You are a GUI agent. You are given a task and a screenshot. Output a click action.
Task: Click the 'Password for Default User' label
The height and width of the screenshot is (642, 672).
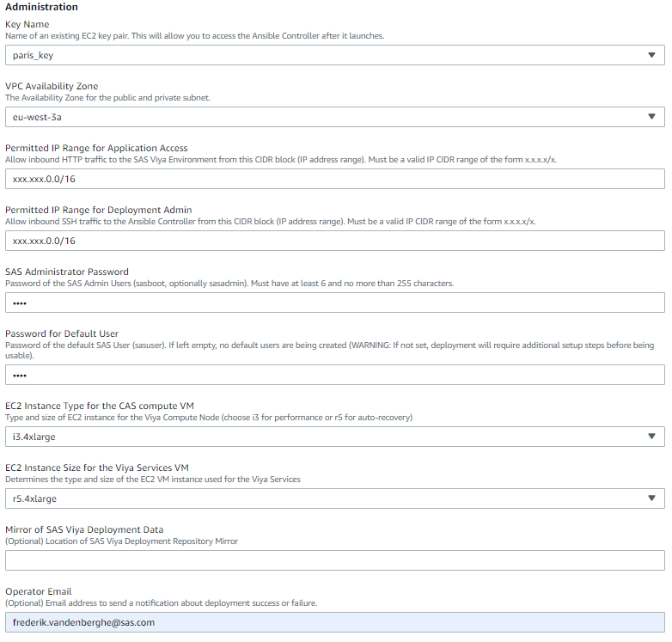pos(62,333)
